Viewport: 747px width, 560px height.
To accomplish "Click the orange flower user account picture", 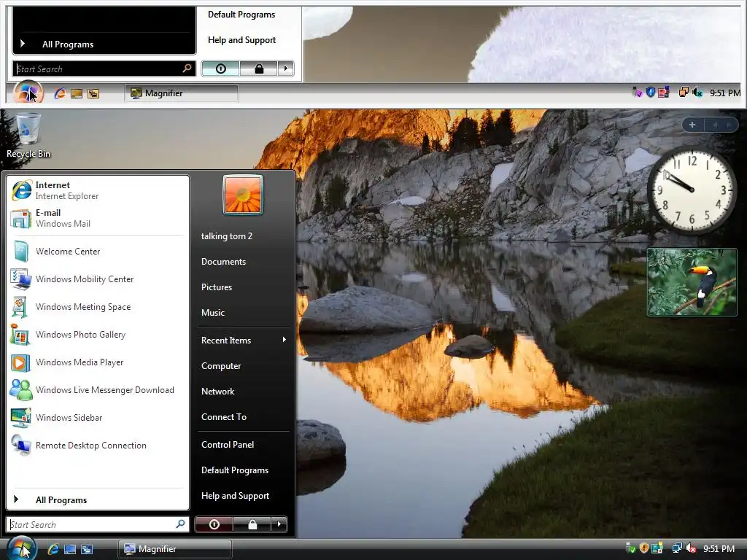I will [243, 194].
